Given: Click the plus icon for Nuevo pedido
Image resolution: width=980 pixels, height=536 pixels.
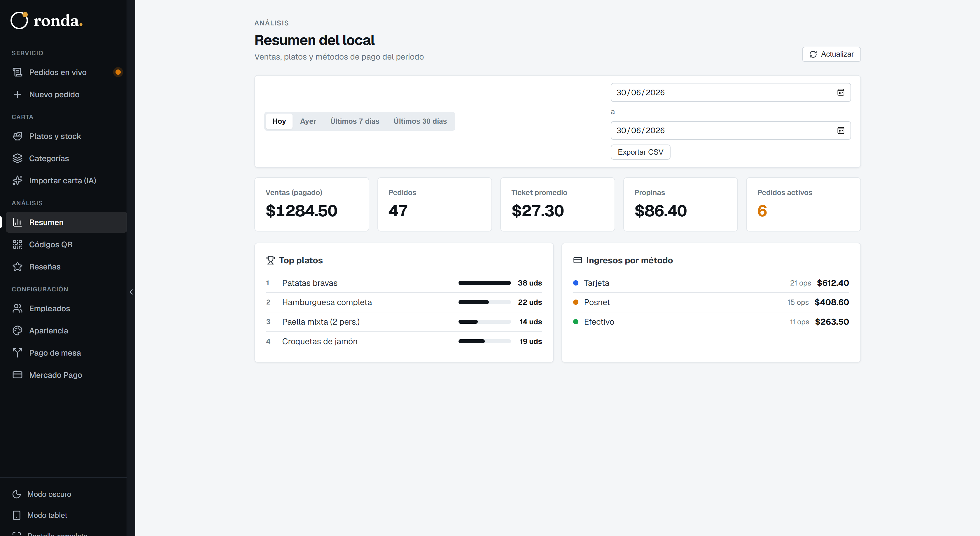Looking at the screenshot, I should point(17,94).
